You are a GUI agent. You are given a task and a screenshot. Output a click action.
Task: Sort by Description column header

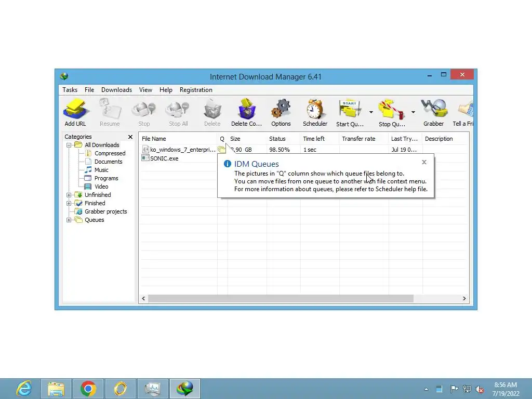click(x=445, y=139)
